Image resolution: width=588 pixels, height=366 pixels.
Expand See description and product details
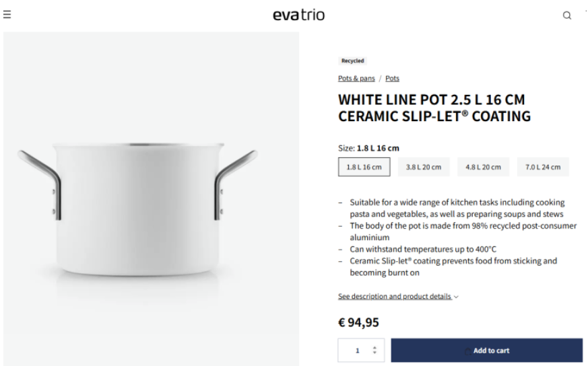[x=395, y=296]
